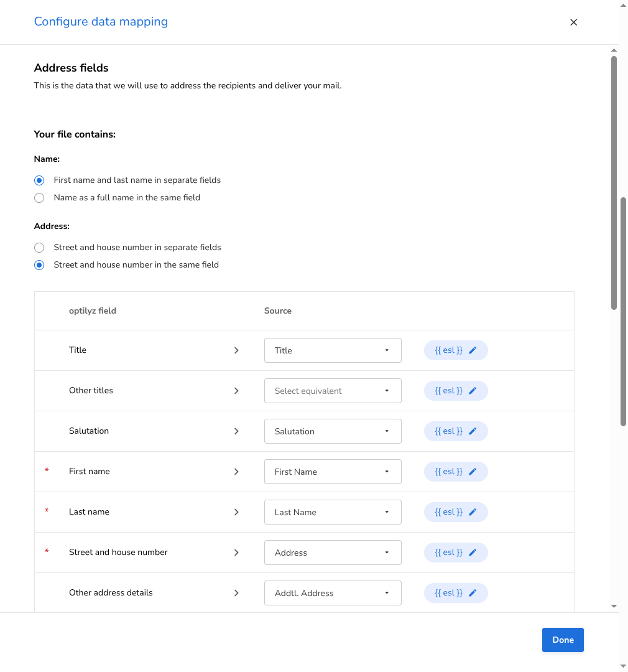The width and height of the screenshot is (628, 672).
Task: Click the 'Address fields' heading
Action: [71, 68]
